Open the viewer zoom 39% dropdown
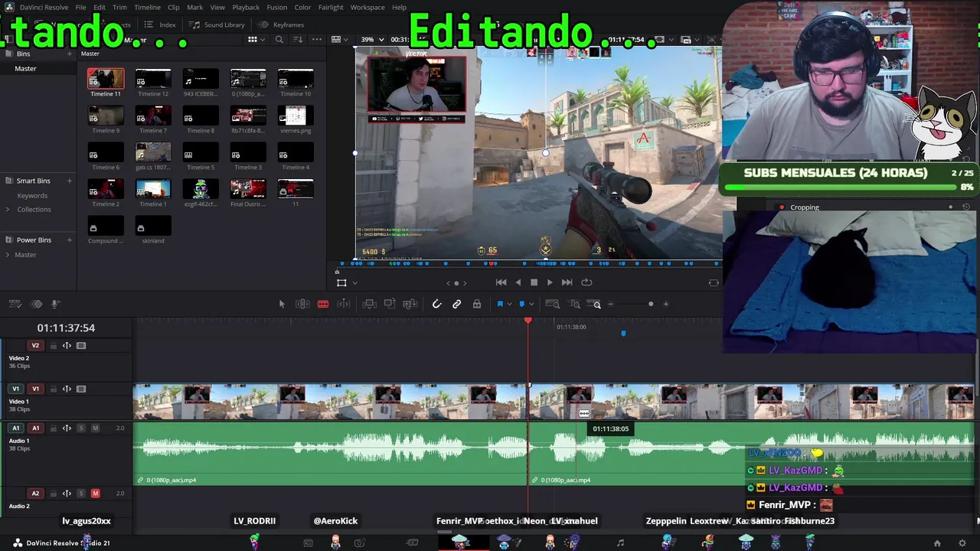The width and height of the screenshot is (980, 551). tap(372, 40)
